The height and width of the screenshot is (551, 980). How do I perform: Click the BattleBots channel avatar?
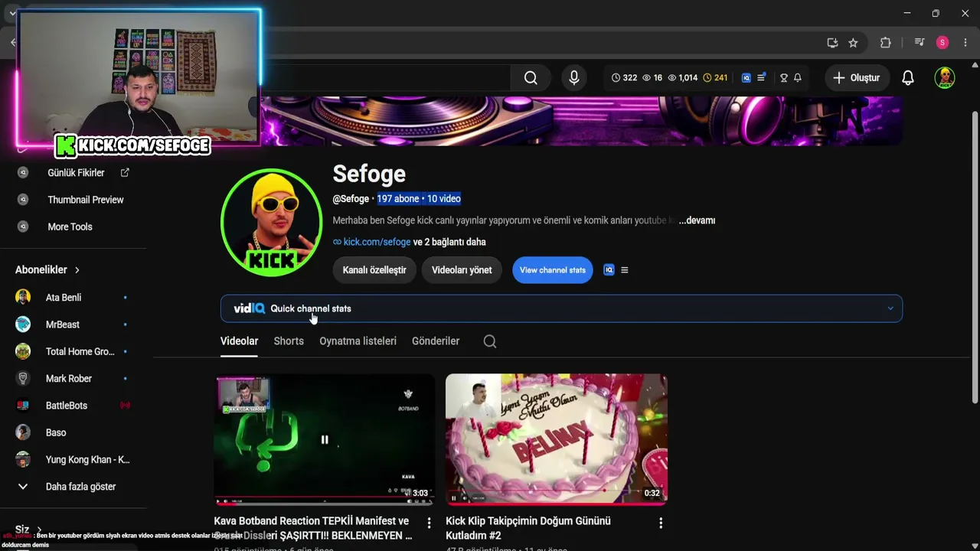click(23, 406)
